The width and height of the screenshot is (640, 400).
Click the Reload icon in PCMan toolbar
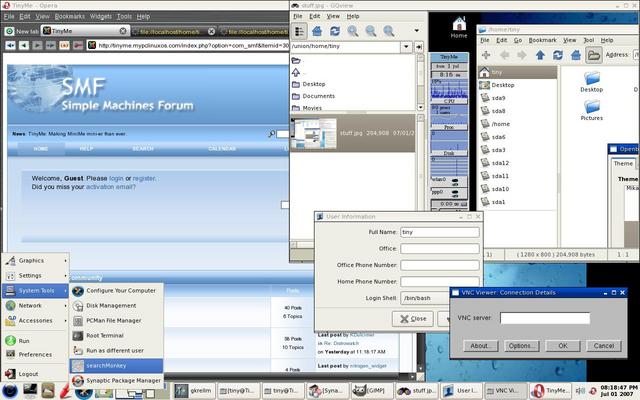point(558,55)
